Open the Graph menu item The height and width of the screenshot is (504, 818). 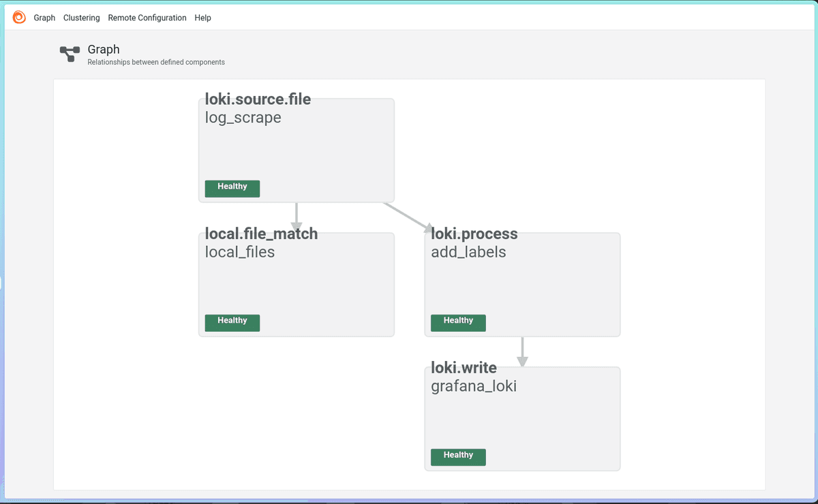pos(44,18)
